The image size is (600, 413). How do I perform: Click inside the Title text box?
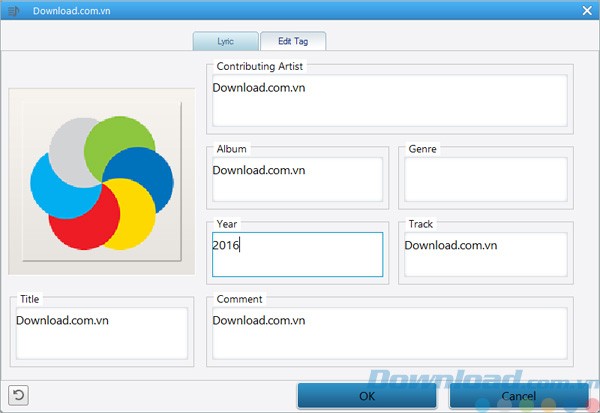[x=101, y=332]
